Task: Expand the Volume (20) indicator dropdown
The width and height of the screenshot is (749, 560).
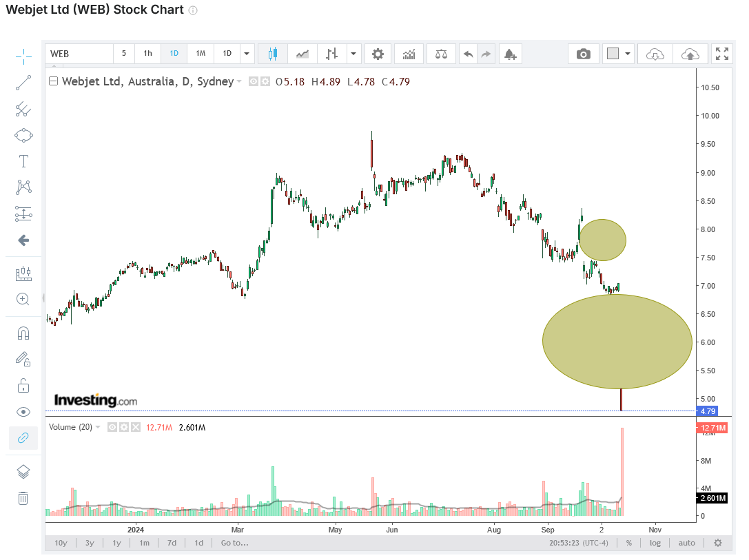Action: pyautogui.click(x=98, y=427)
